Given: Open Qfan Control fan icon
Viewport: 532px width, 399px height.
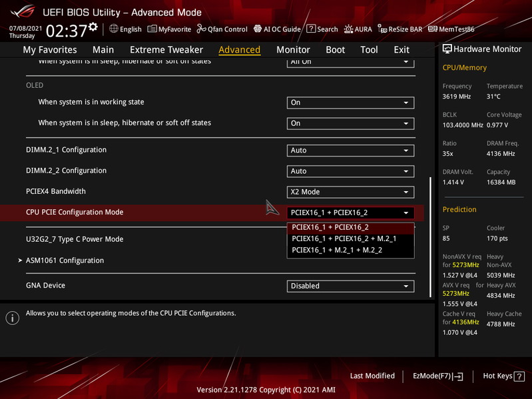Looking at the screenshot, I should coord(202,29).
